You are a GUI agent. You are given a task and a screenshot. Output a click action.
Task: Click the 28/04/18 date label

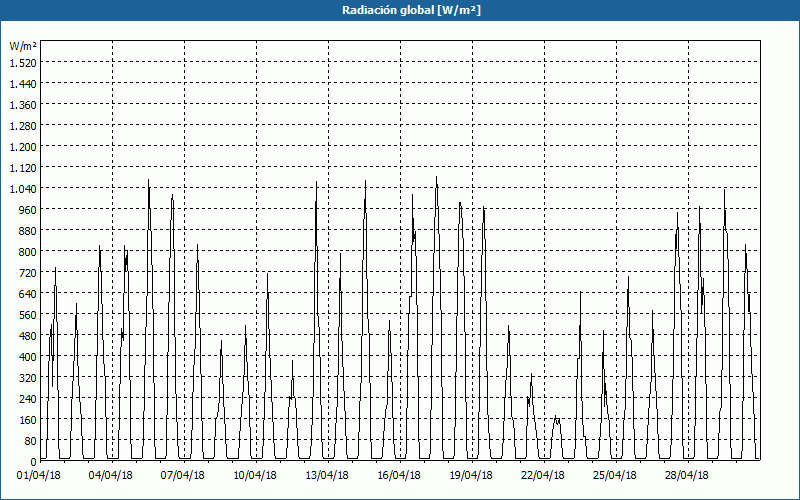tap(687, 476)
